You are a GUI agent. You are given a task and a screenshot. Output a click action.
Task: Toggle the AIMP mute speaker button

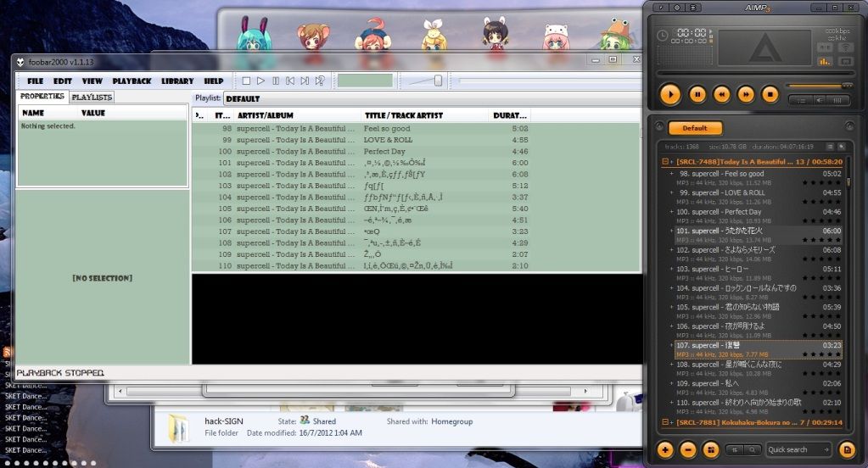pyautogui.click(x=820, y=100)
